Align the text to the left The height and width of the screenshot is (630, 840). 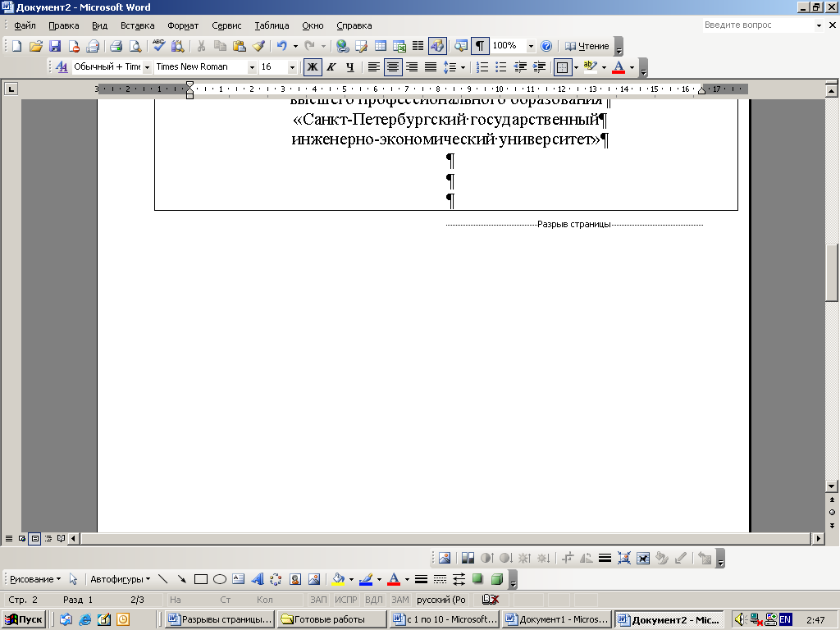point(374,67)
